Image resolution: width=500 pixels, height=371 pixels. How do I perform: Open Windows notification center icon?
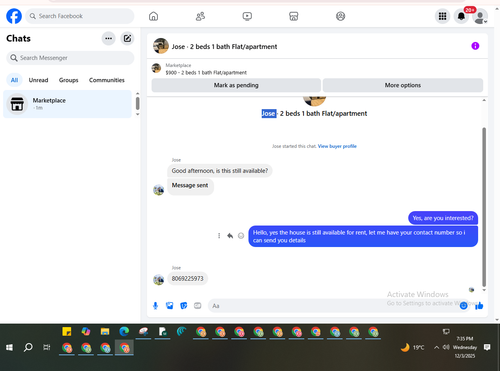click(x=487, y=347)
